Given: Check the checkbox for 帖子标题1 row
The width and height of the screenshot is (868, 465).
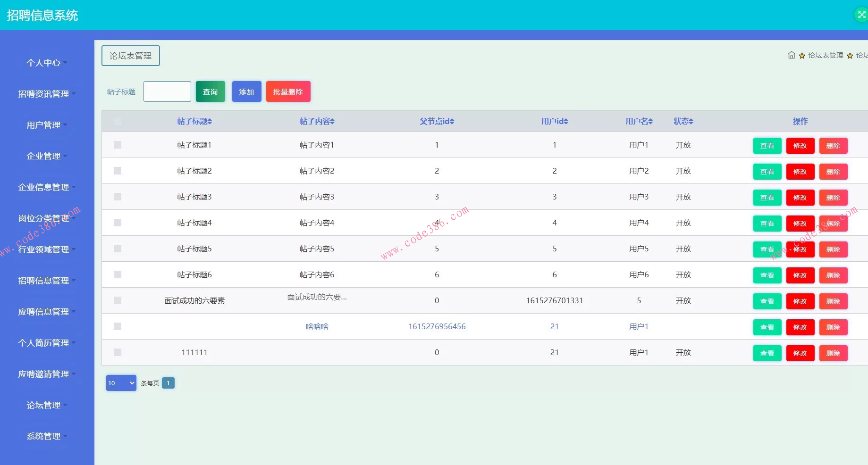Looking at the screenshot, I should [x=118, y=145].
